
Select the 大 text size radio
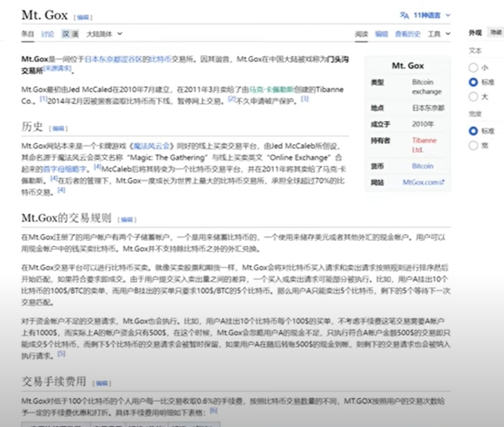pos(473,96)
